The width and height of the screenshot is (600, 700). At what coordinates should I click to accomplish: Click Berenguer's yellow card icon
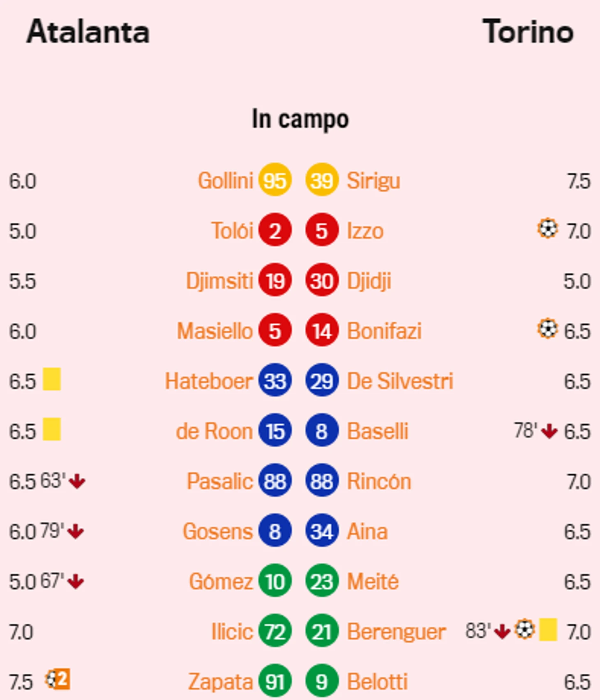click(548, 629)
